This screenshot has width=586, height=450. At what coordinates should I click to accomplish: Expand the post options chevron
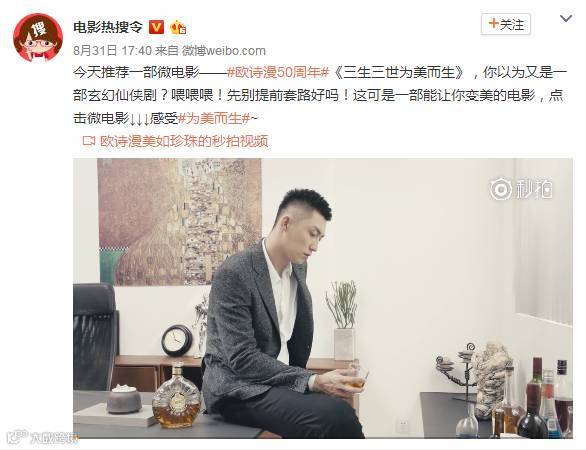pyautogui.click(x=566, y=18)
